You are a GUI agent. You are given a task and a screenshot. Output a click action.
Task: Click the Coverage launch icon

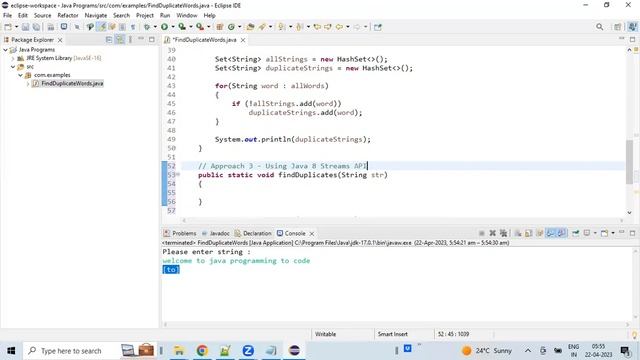[182, 27]
